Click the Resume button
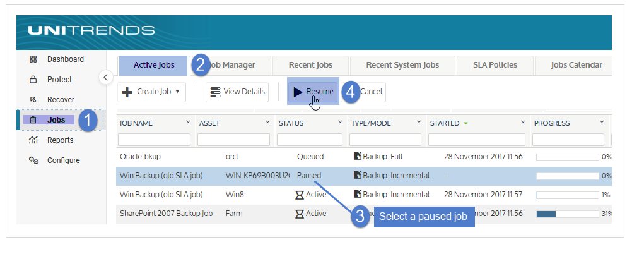This screenshot has height=254, width=644. (313, 92)
